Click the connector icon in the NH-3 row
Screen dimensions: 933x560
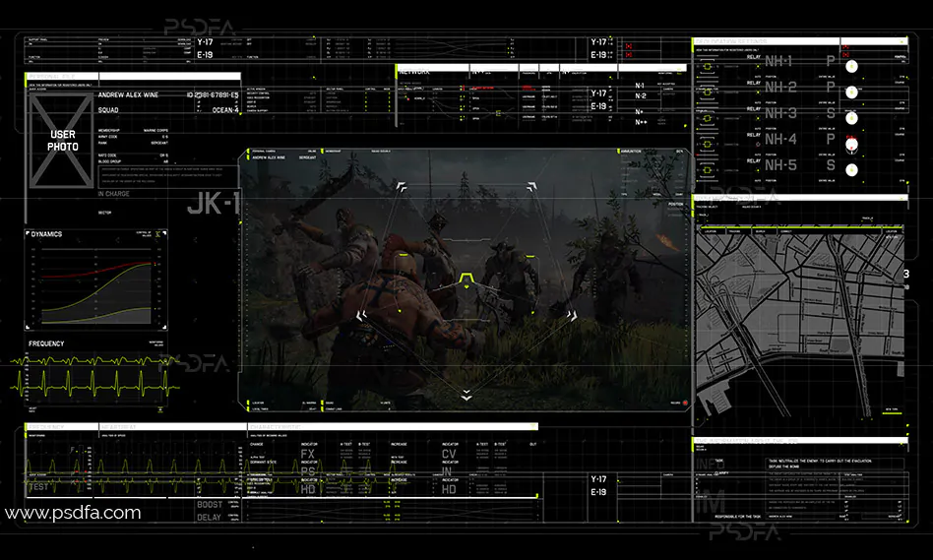click(707, 118)
